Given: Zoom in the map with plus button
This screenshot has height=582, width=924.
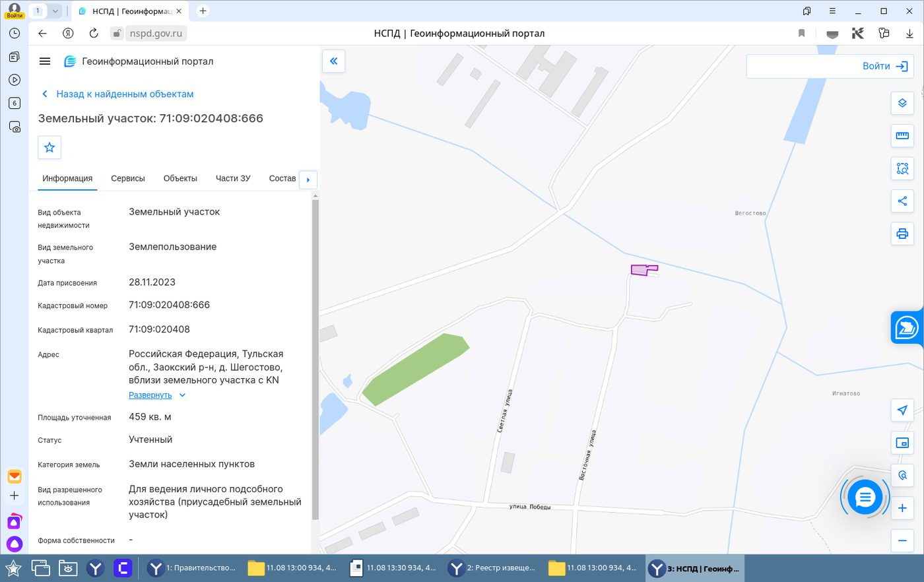Looking at the screenshot, I should [902, 508].
